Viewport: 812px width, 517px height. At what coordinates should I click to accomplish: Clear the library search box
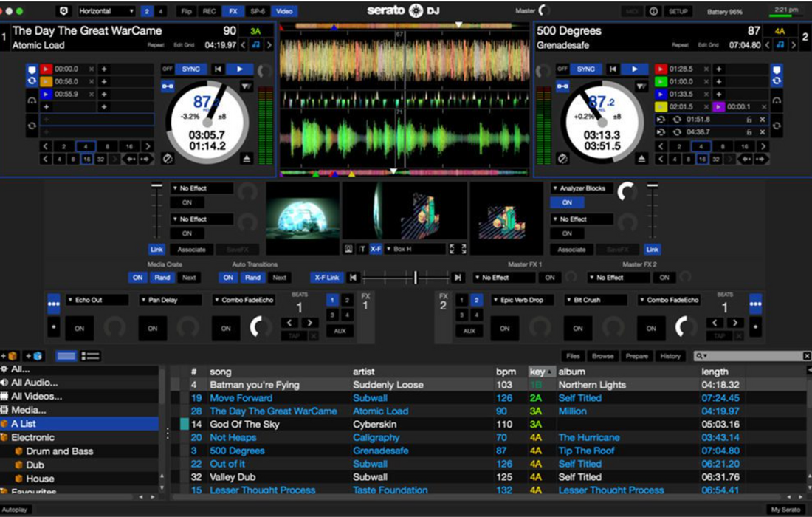[x=807, y=356]
